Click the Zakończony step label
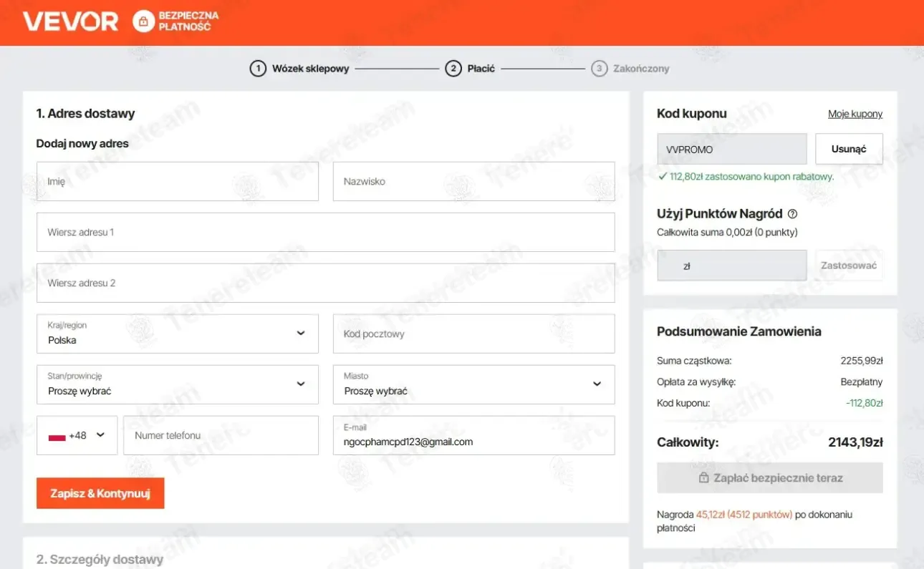 coord(641,69)
